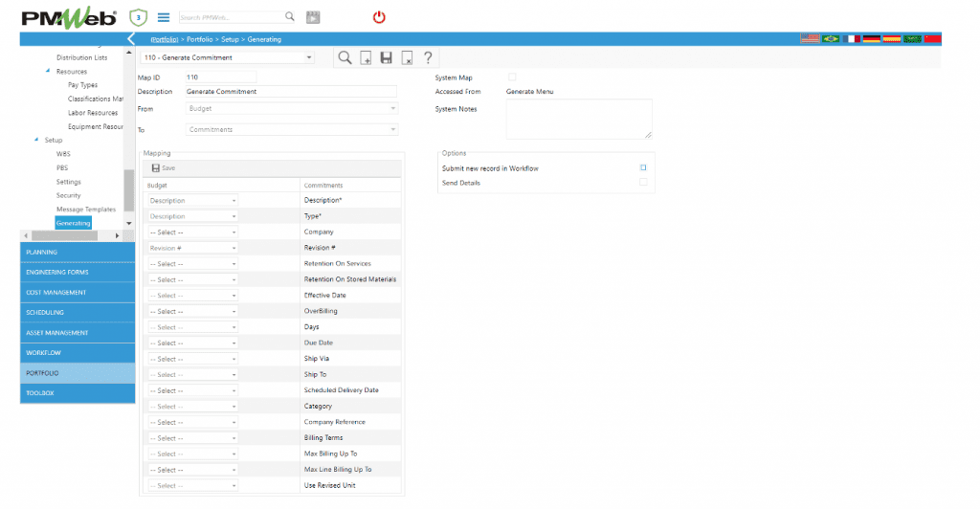Viewport: 980px width, 509px height.
Task: Open the hamburger menu icon
Action: [163, 17]
